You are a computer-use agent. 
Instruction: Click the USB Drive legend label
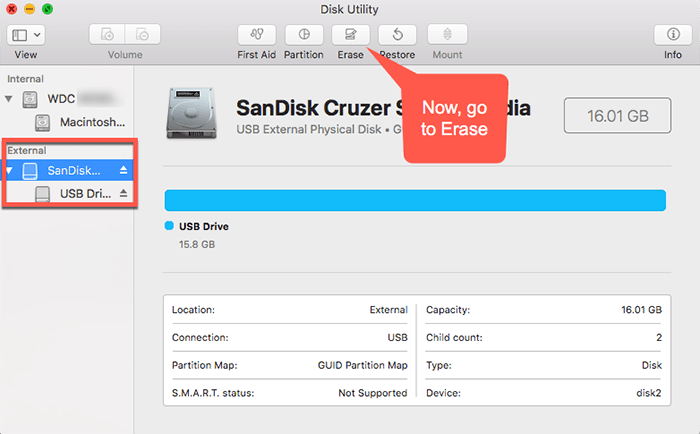204,226
